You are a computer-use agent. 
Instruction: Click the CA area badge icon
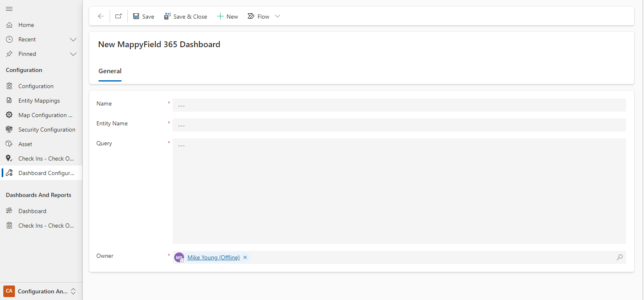click(x=9, y=291)
